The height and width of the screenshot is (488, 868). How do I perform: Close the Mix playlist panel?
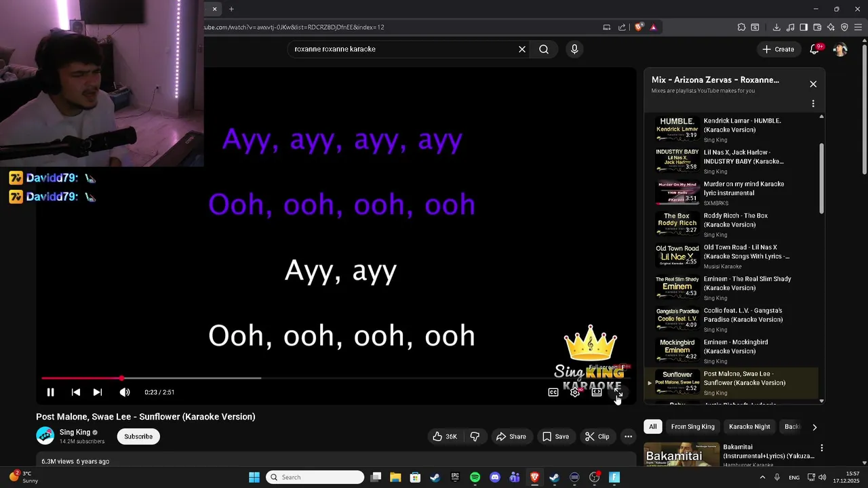(813, 84)
